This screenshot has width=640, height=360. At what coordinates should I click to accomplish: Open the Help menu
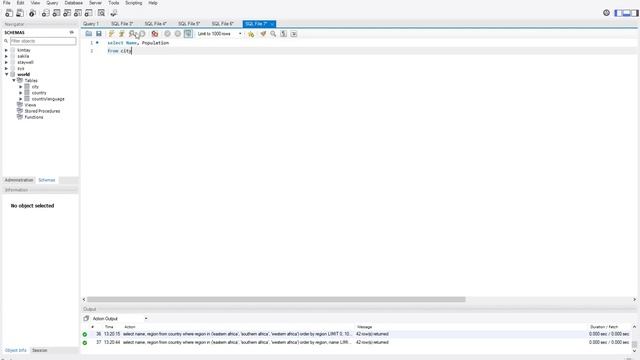(x=153, y=3)
